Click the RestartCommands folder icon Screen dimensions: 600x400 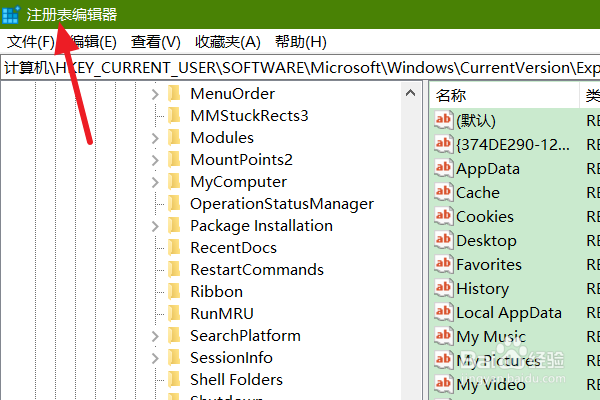tap(174, 269)
